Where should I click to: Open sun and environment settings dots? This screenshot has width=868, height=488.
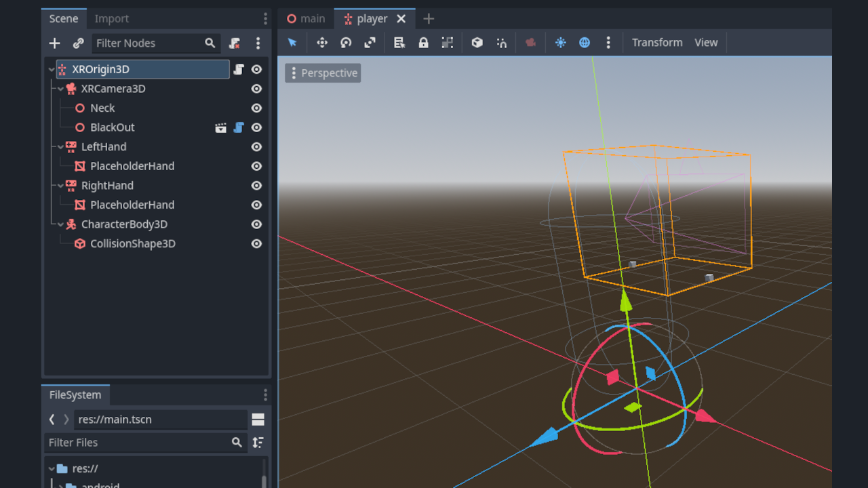point(608,43)
